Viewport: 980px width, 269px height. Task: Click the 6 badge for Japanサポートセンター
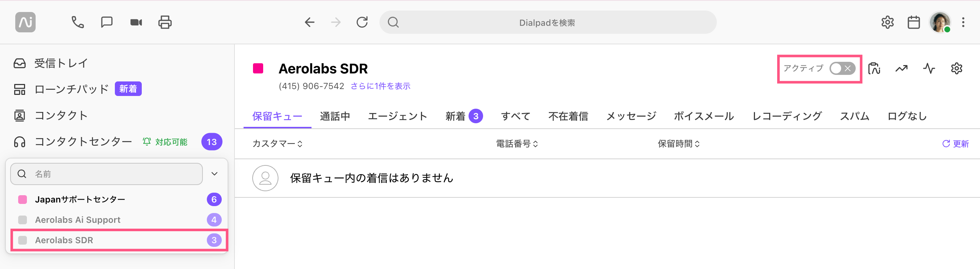coord(214,199)
